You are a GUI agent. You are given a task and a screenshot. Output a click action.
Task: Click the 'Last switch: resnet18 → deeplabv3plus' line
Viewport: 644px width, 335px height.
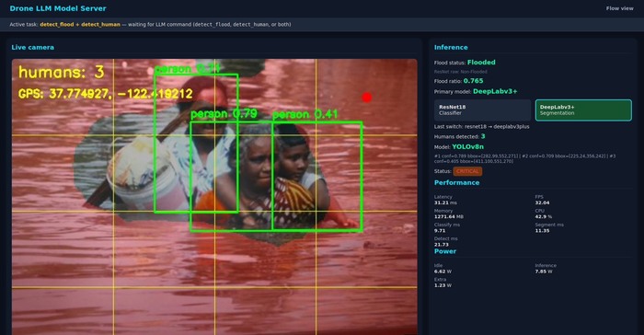pos(481,127)
